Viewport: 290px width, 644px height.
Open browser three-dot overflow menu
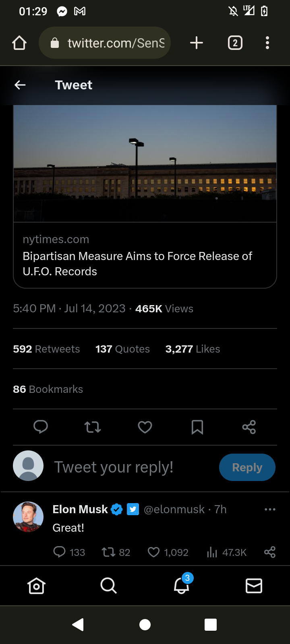(267, 43)
